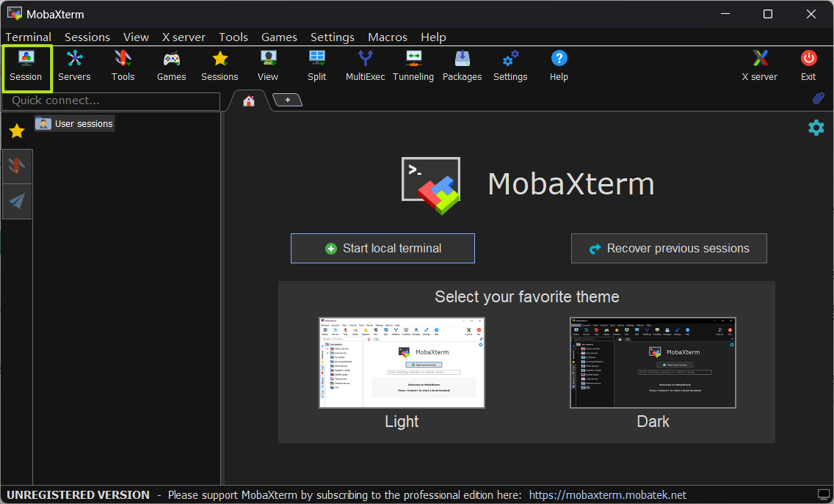Image resolution: width=834 pixels, height=504 pixels.
Task: Open the Tunneling toolbar icon
Action: click(413, 67)
